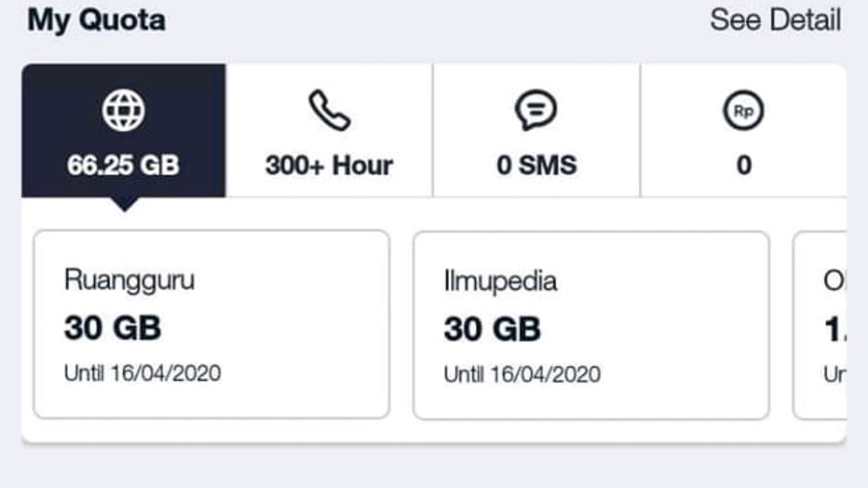This screenshot has height=488, width=868.
Task: Open the 0 SMS tab label
Action: 536,165
